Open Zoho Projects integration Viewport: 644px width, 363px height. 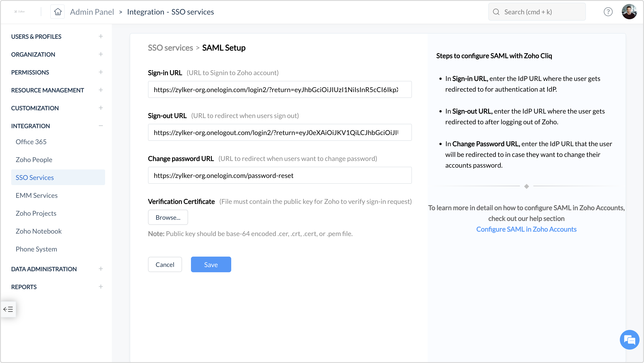coord(36,213)
